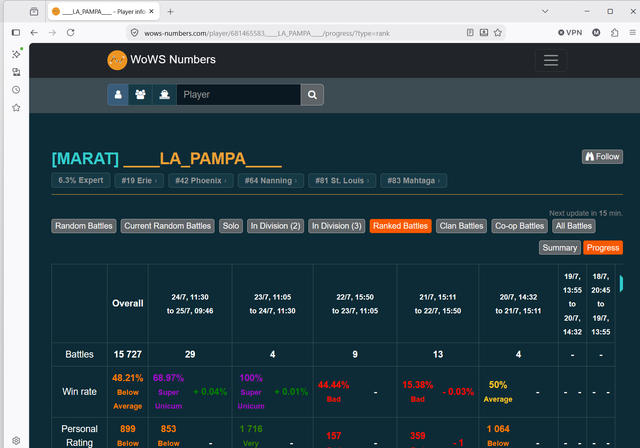Open the reader view icon in address bar

(470, 33)
